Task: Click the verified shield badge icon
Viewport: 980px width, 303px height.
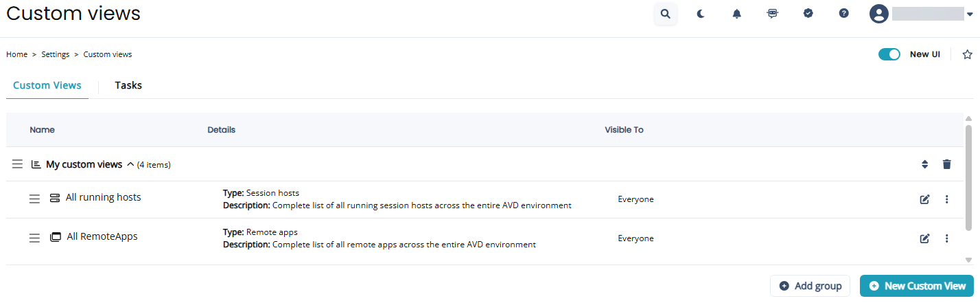Action: click(808, 14)
